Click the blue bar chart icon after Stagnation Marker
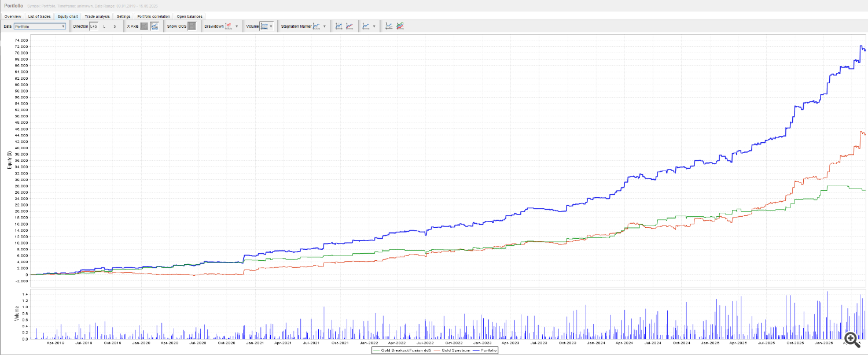868x355 pixels. click(339, 26)
